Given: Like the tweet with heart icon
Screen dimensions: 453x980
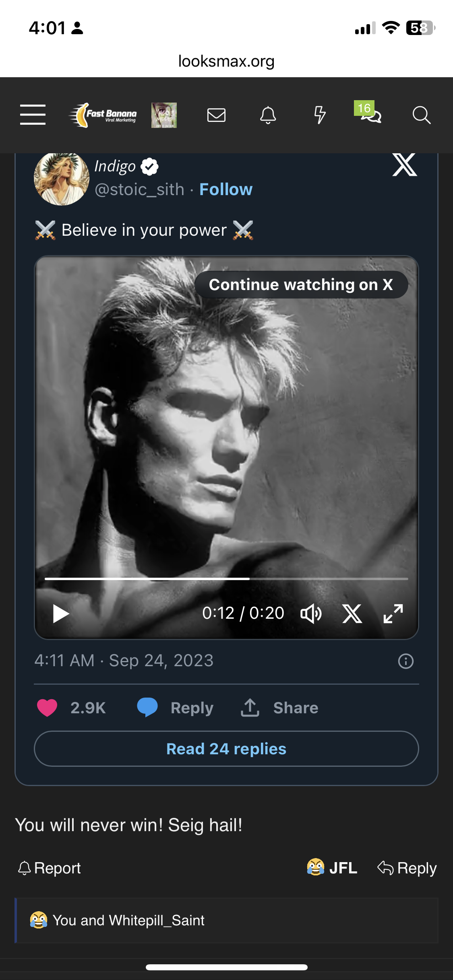Looking at the screenshot, I should (x=47, y=708).
